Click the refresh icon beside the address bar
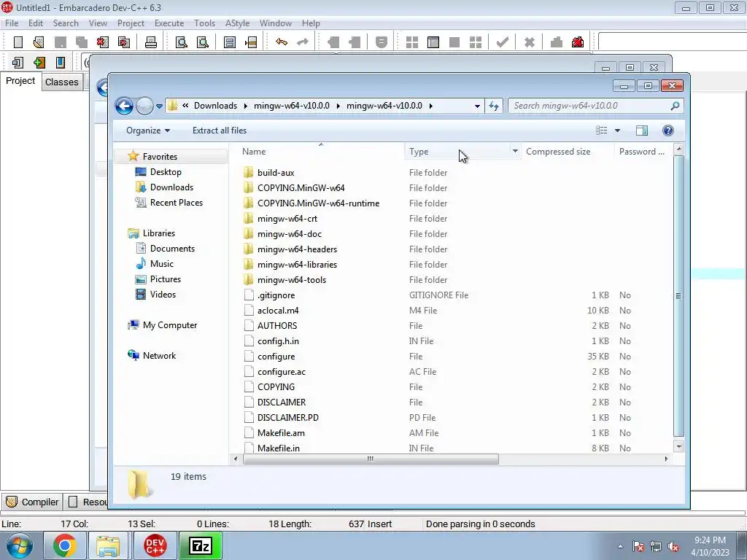This screenshot has height=560, width=747. tap(494, 106)
